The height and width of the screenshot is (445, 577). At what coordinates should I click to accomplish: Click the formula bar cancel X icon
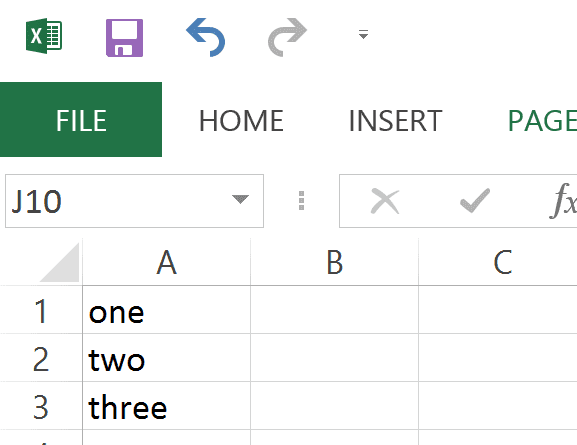click(385, 201)
